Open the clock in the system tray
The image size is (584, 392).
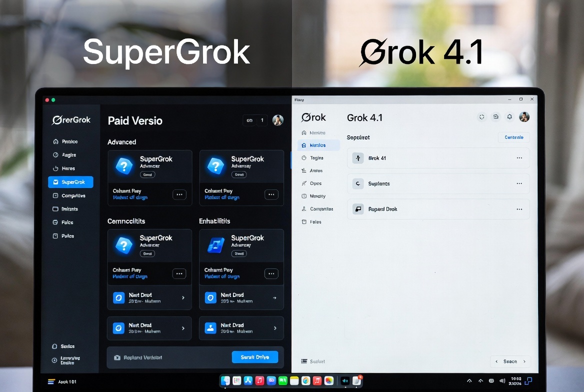point(515,381)
